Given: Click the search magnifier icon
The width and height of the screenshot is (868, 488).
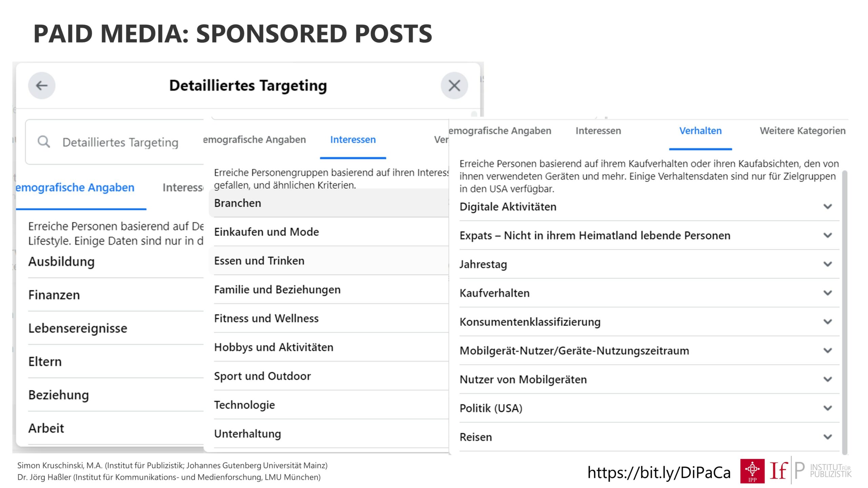Looking at the screenshot, I should [x=44, y=142].
